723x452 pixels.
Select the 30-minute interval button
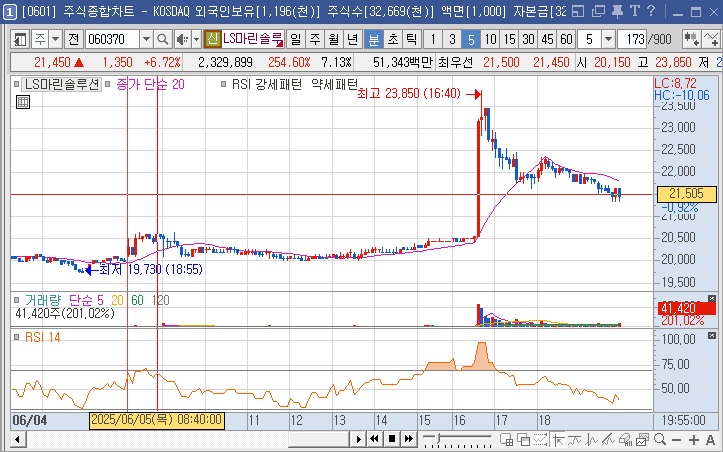click(x=528, y=39)
